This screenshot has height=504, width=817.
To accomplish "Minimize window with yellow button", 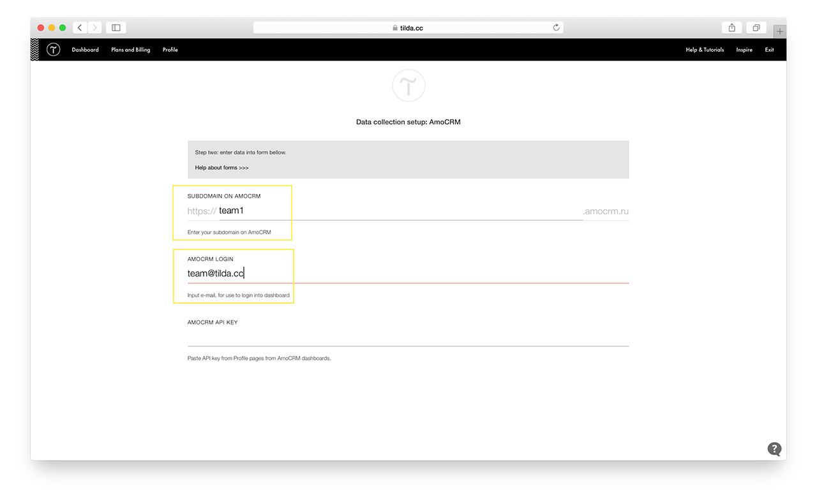I will point(52,28).
